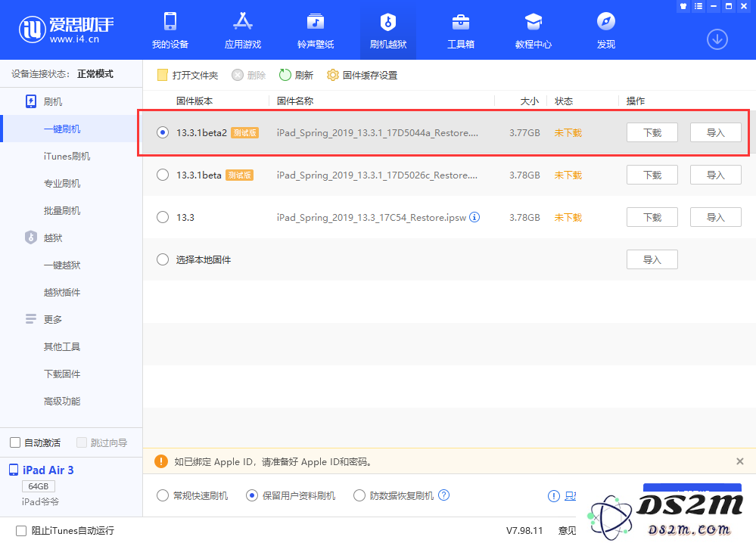Click the skin shirt icon in title bar

[x=683, y=6]
